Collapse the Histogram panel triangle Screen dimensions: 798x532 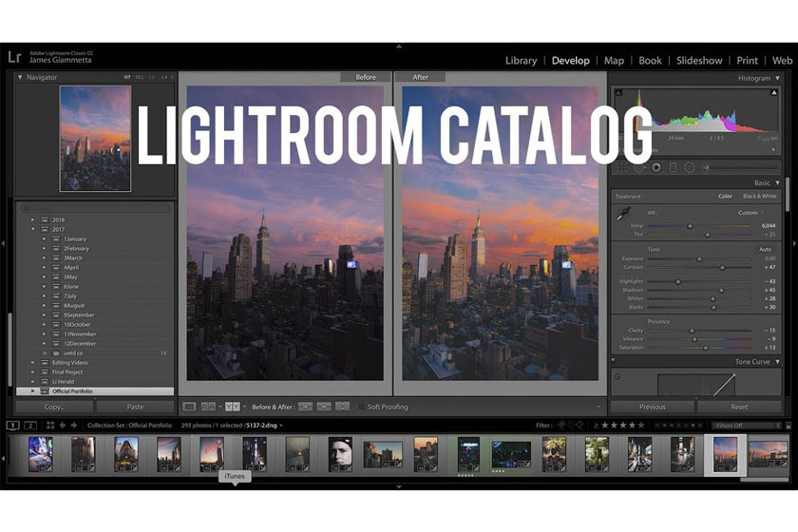(x=777, y=79)
